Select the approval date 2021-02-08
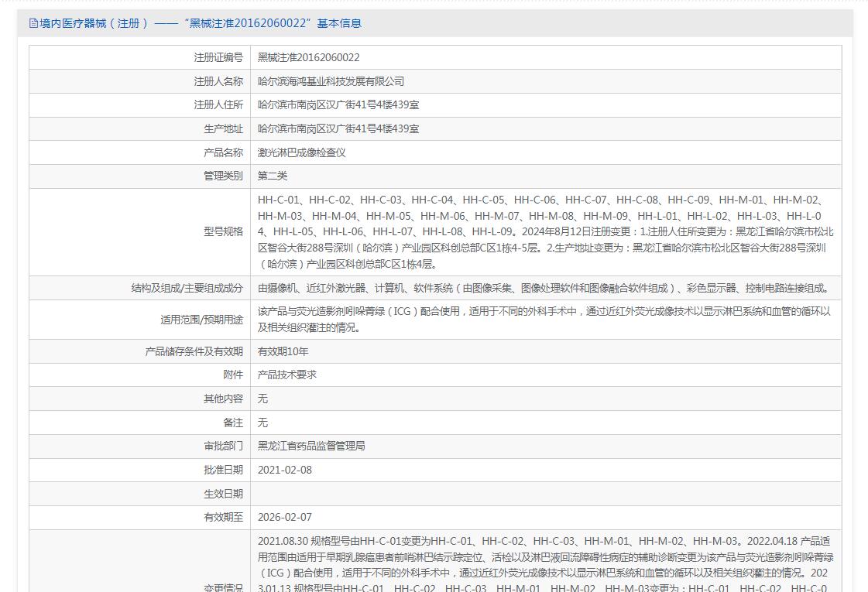Viewport: 868px width, 592px height. (x=284, y=470)
